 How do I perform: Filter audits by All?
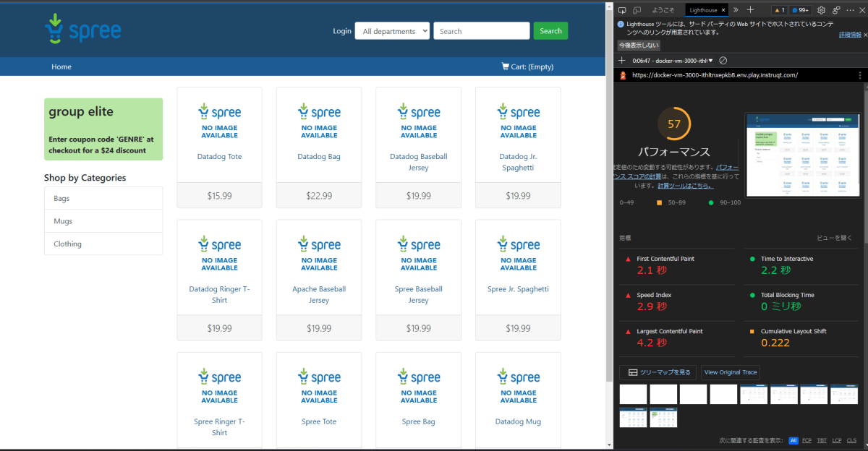(793, 440)
